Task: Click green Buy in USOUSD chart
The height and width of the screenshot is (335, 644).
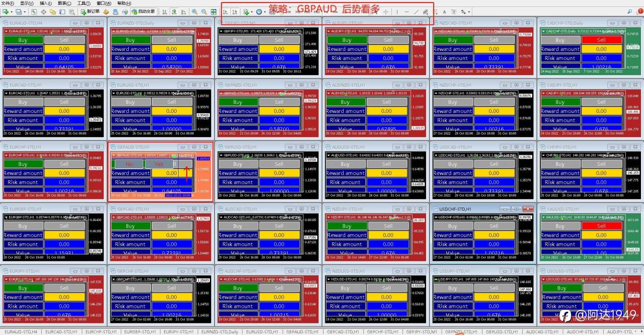Action: (561, 288)
